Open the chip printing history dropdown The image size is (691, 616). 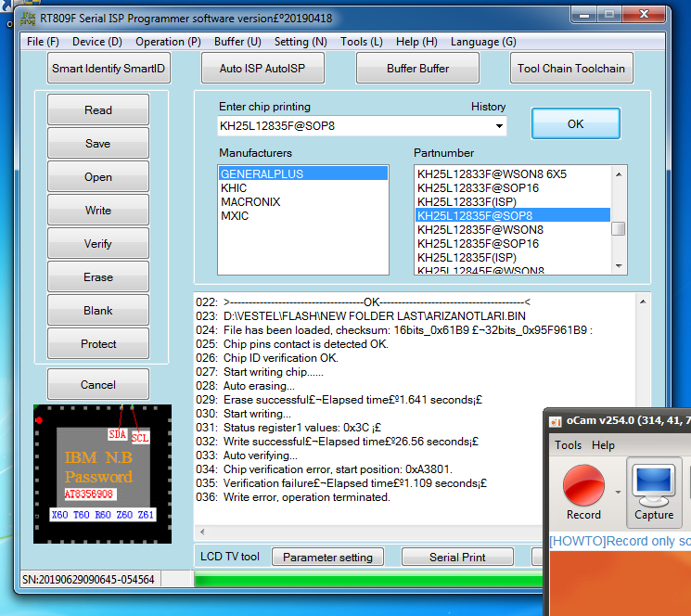point(499,125)
